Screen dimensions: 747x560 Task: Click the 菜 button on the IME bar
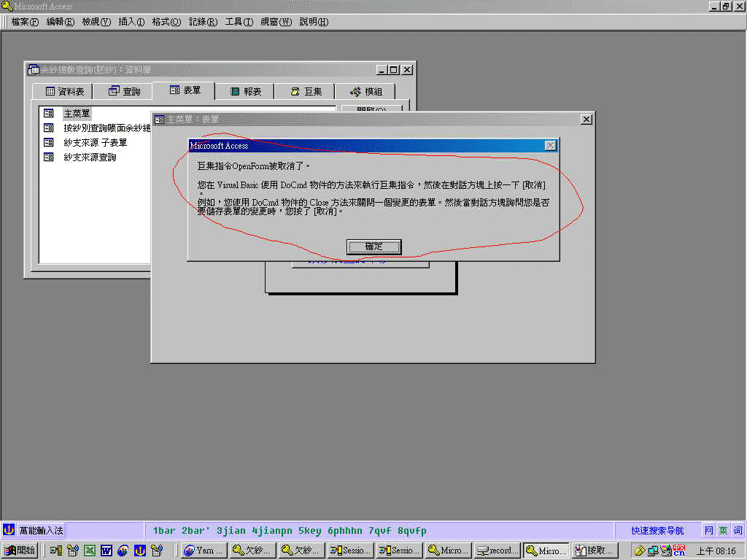pyautogui.click(x=723, y=531)
